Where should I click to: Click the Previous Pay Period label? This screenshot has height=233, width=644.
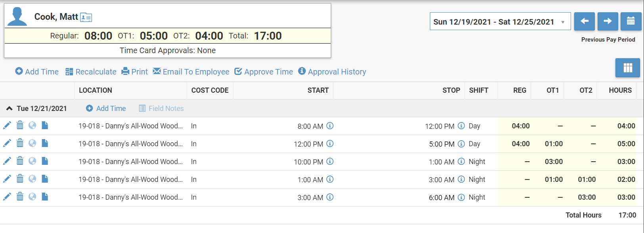click(x=608, y=40)
